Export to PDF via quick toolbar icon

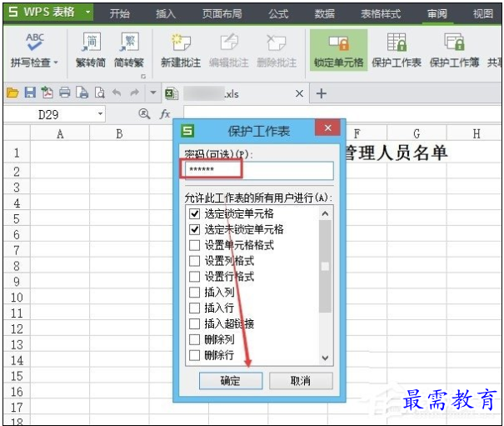47,93
